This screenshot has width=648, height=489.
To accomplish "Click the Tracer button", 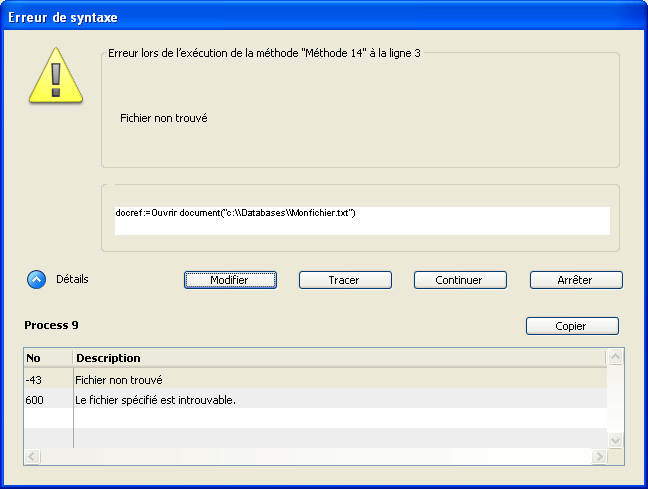I will [x=344, y=280].
